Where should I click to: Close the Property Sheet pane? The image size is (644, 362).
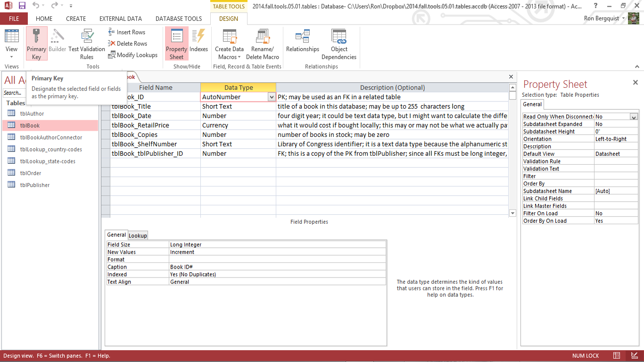pos(635,83)
